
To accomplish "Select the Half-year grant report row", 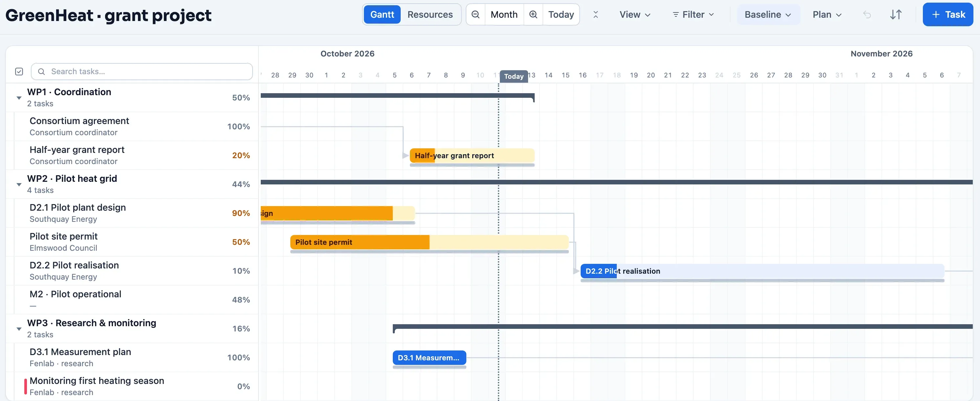I will coord(132,156).
